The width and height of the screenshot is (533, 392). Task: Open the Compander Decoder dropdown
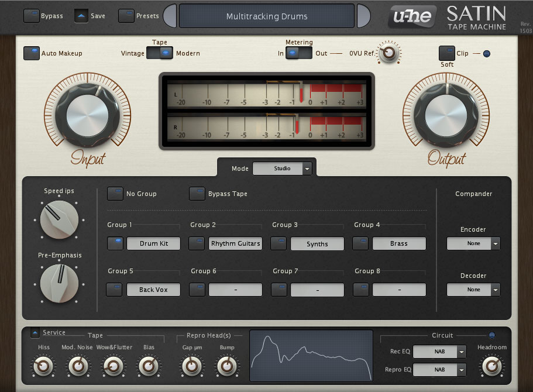click(x=473, y=290)
